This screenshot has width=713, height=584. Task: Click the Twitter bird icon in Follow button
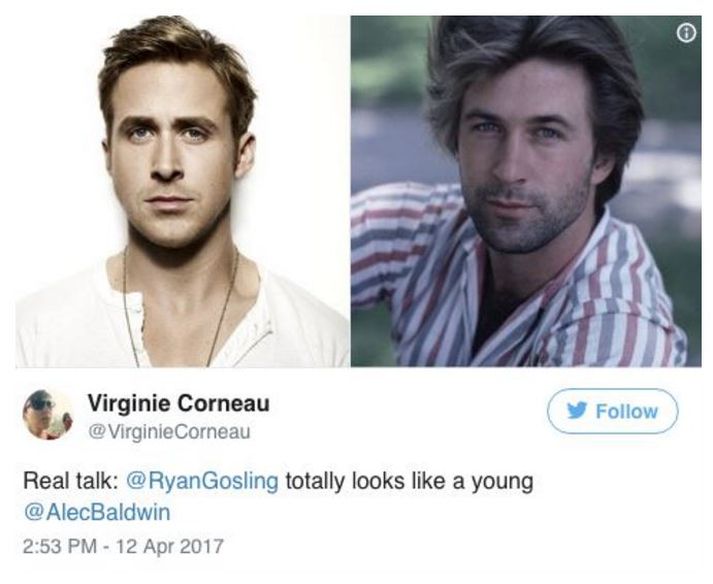tap(577, 411)
